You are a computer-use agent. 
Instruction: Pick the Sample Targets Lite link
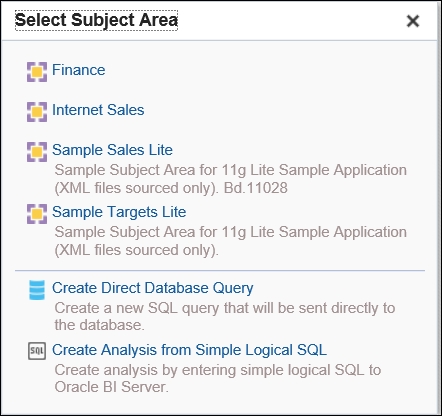pyautogui.click(x=119, y=212)
